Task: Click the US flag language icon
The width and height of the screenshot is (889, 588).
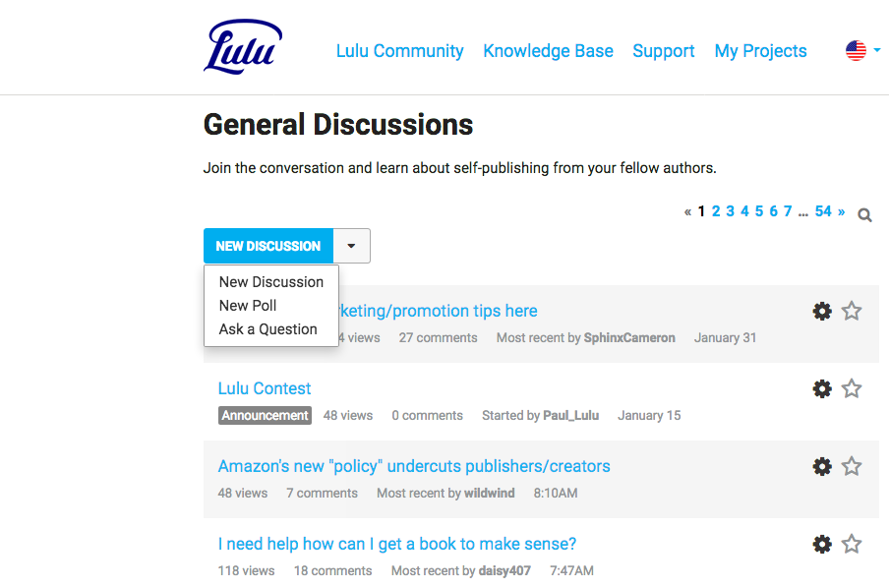Action: click(856, 51)
